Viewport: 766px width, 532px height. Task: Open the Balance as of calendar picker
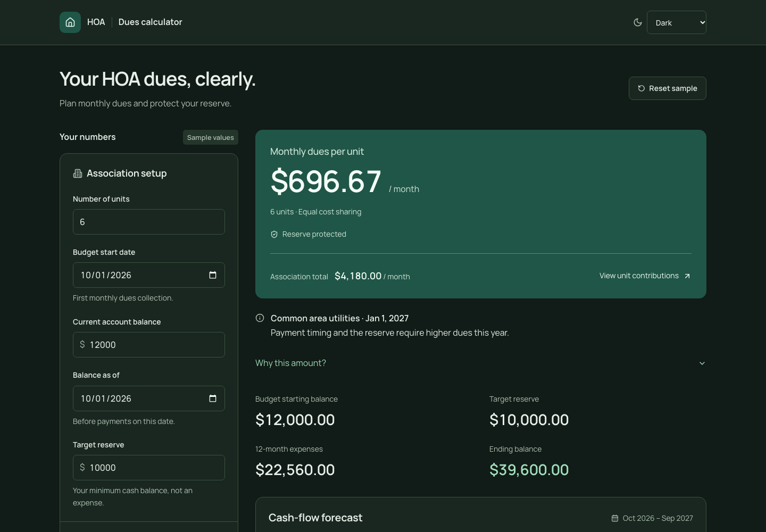point(213,398)
